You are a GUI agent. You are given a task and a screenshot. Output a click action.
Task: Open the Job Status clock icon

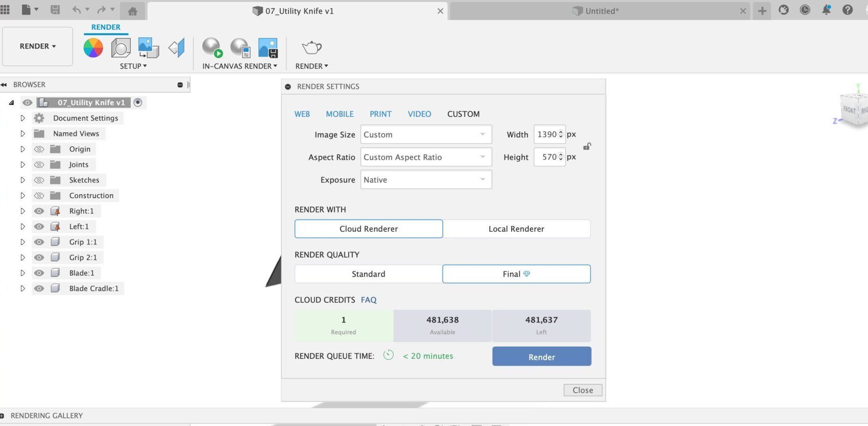(805, 10)
